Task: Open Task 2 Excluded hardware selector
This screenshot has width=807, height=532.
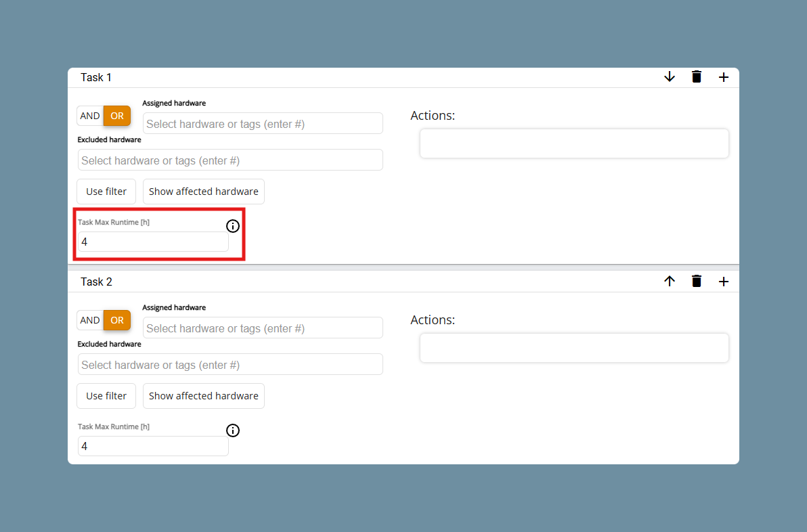Action: point(230,364)
